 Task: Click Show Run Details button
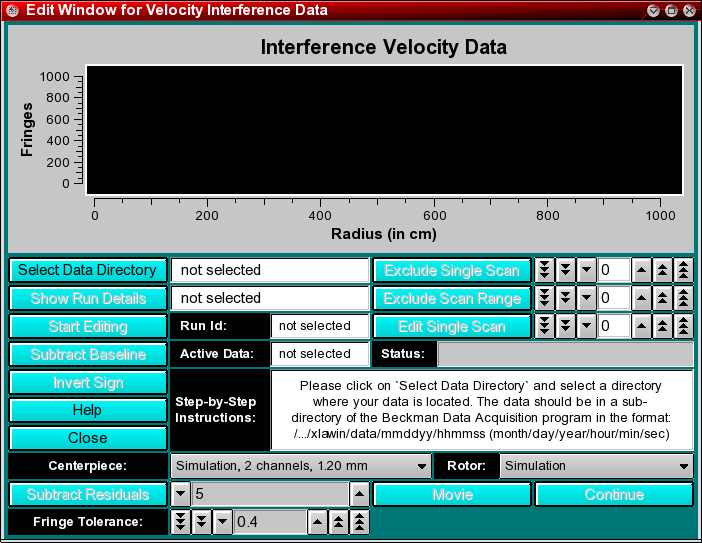point(88,298)
